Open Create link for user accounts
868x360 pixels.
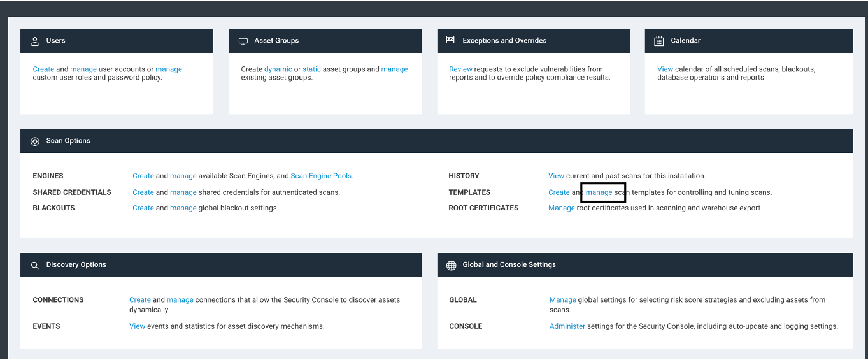[x=43, y=69]
